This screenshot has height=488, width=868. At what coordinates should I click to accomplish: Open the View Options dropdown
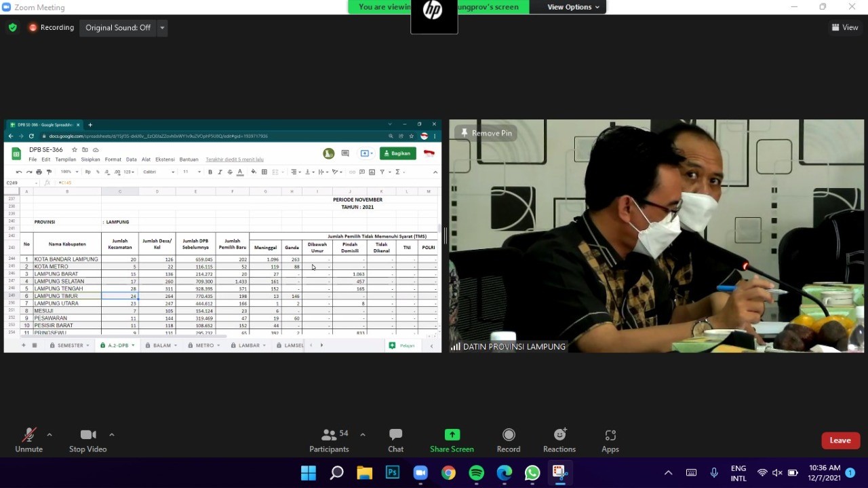573,7
